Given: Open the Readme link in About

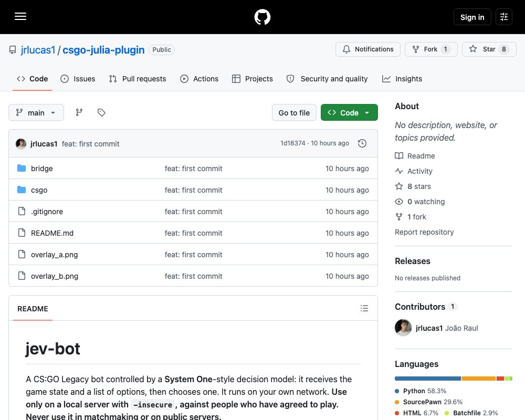Looking at the screenshot, I should pyautogui.click(x=415, y=156).
